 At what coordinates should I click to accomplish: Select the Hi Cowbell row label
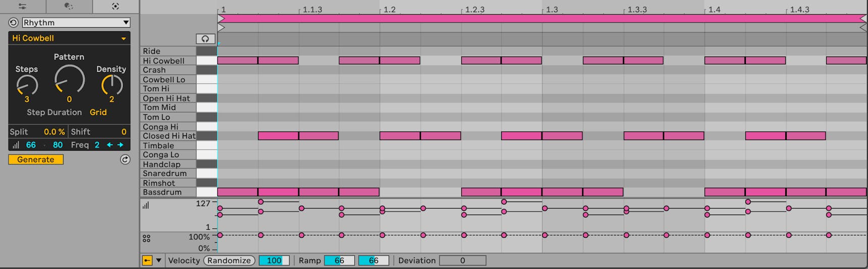(x=168, y=60)
